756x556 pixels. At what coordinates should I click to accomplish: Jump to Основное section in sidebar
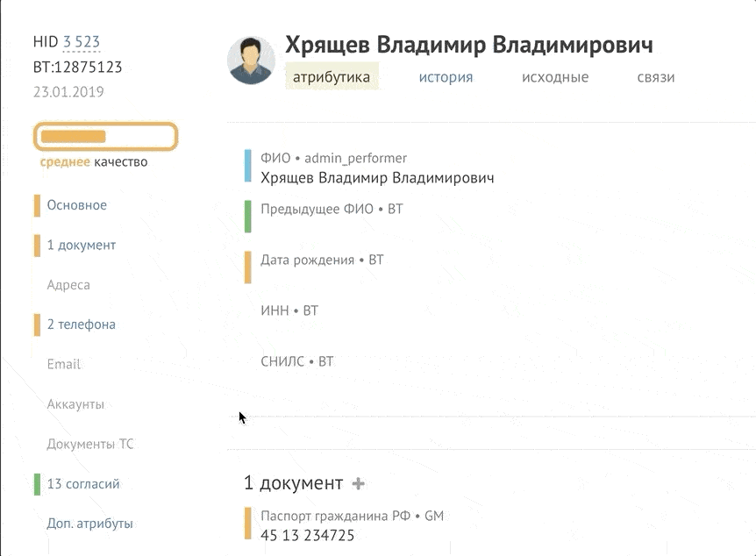(x=76, y=205)
